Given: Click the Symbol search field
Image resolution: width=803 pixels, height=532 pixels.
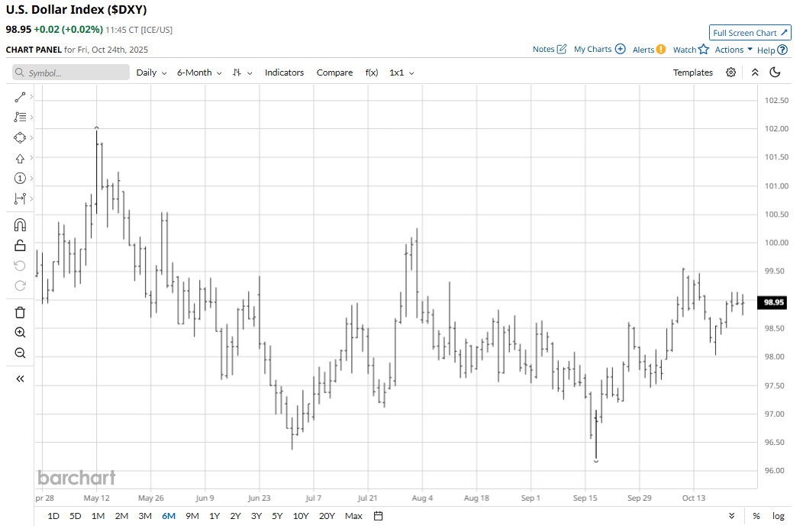Looking at the screenshot, I should 71,73.
